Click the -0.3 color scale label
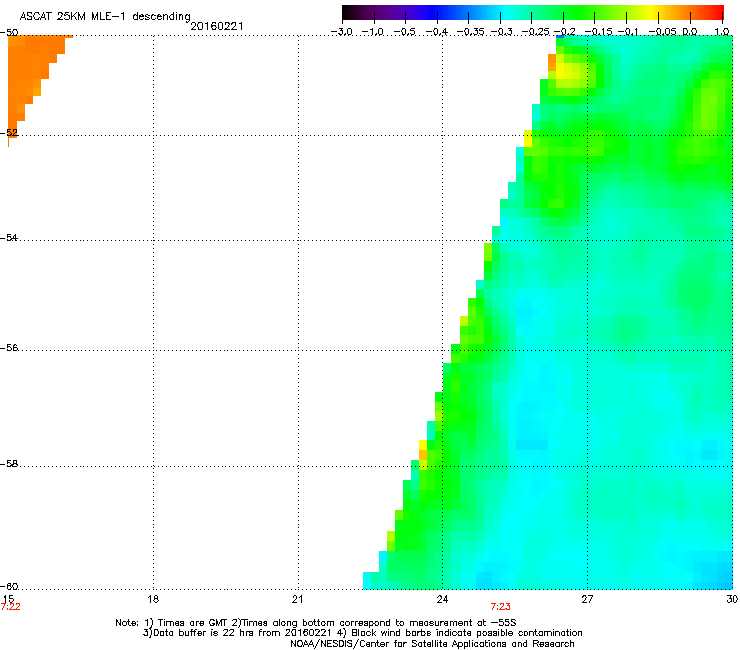740x650 pixels. pyautogui.click(x=501, y=32)
